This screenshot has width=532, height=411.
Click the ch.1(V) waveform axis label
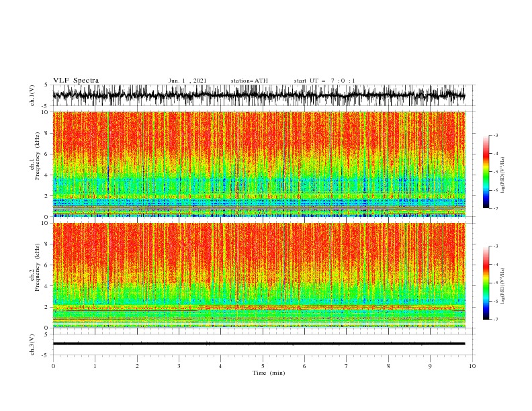pyautogui.click(x=32, y=95)
